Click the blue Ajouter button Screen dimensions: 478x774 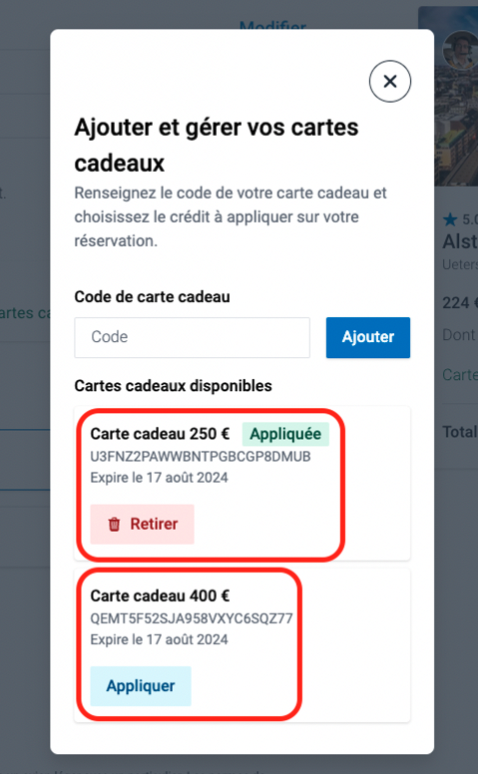pyautogui.click(x=368, y=338)
